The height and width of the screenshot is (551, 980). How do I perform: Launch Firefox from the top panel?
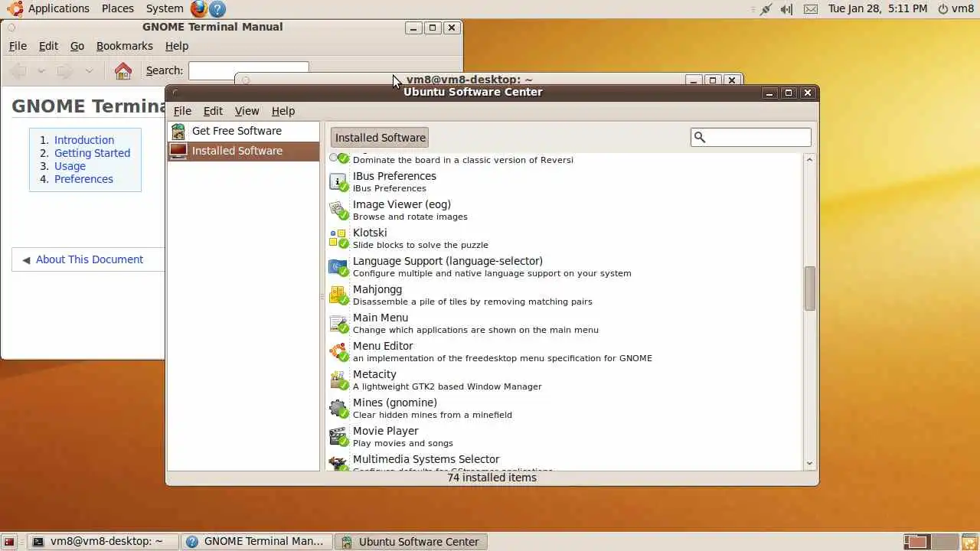point(199,9)
